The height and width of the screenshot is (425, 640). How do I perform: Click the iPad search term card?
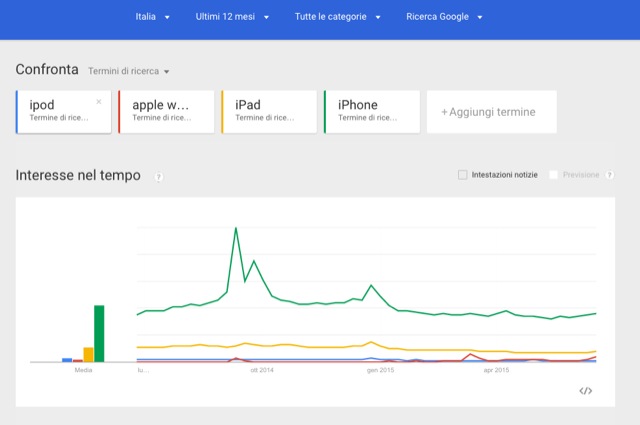click(269, 111)
